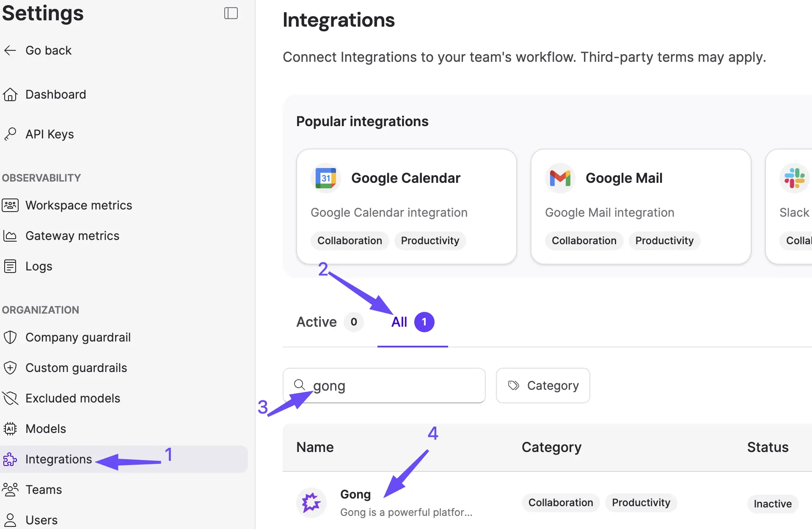The height and width of the screenshot is (529, 812).
Task: Open Company guardrail settings
Action: click(x=78, y=337)
